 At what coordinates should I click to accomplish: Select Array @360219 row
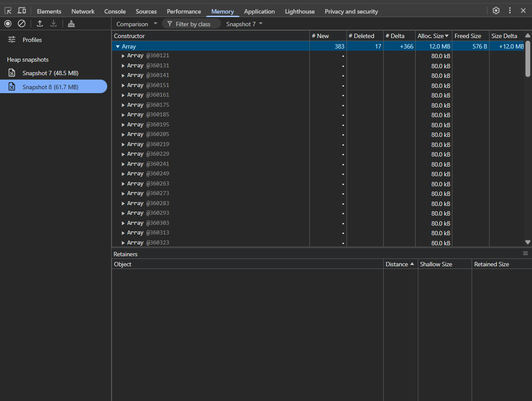click(x=318, y=144)
